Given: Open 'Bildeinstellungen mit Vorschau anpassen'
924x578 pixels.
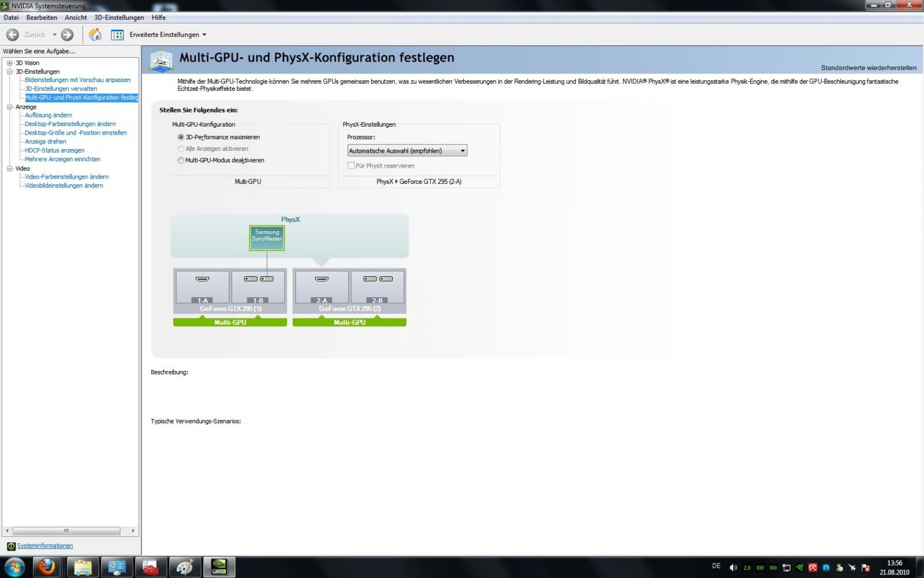Looking at the screenshot, I should pos(78,80).
